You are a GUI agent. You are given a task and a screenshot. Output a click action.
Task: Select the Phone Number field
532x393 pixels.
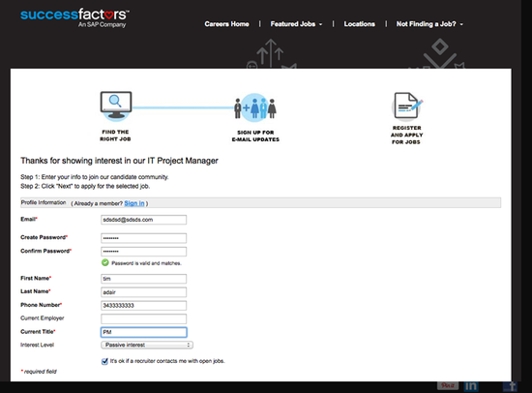(x=143, y=305)
